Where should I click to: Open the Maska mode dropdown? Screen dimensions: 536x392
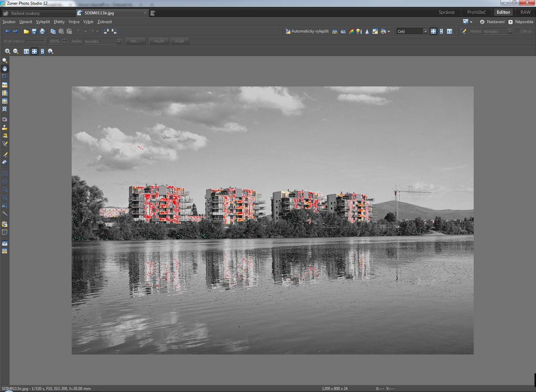pos(510,31)
